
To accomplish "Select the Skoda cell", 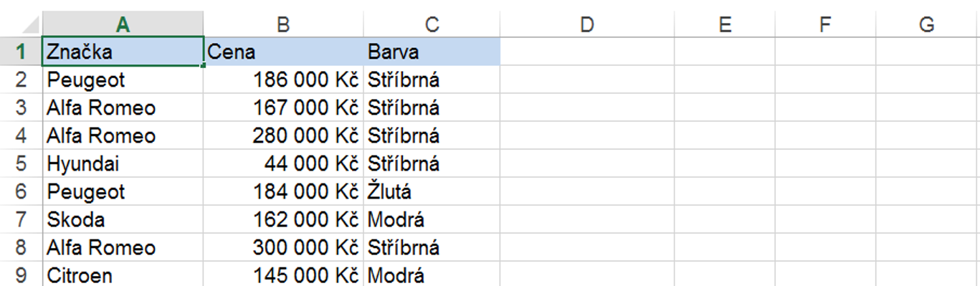I will pyautogui.click(x=123, y=219).
